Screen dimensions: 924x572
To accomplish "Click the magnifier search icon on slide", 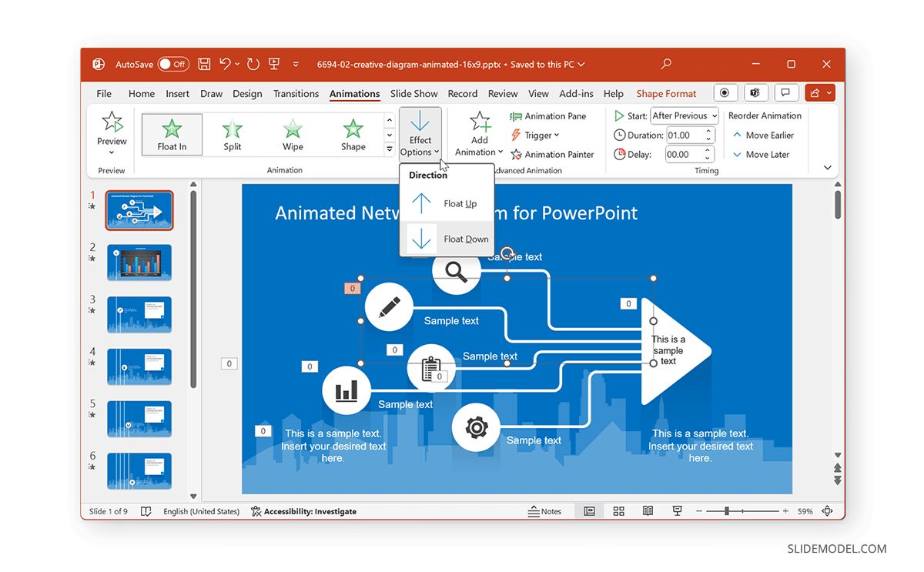I will (x=457, y=271).
